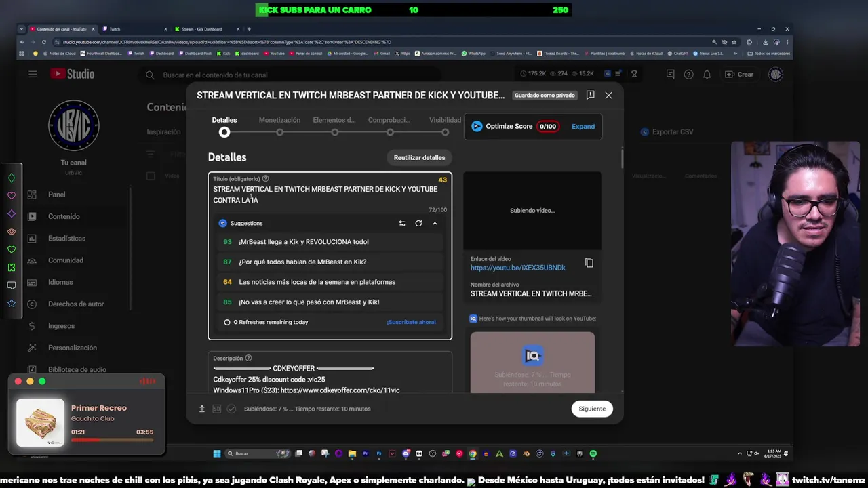This screenshot has width=868, height=488.
Task: Open the send feedback flag icon
Action: pyautogui.click(x=590, y=96)
